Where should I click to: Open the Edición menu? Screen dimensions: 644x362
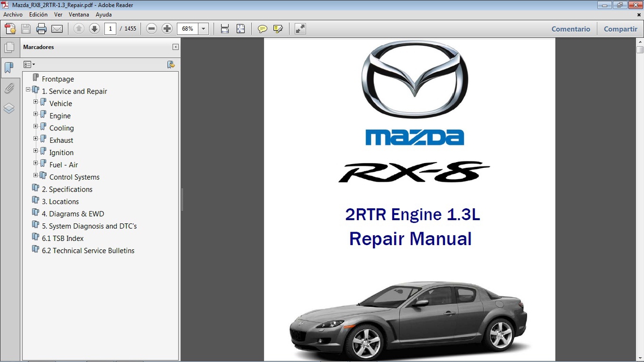38,15
